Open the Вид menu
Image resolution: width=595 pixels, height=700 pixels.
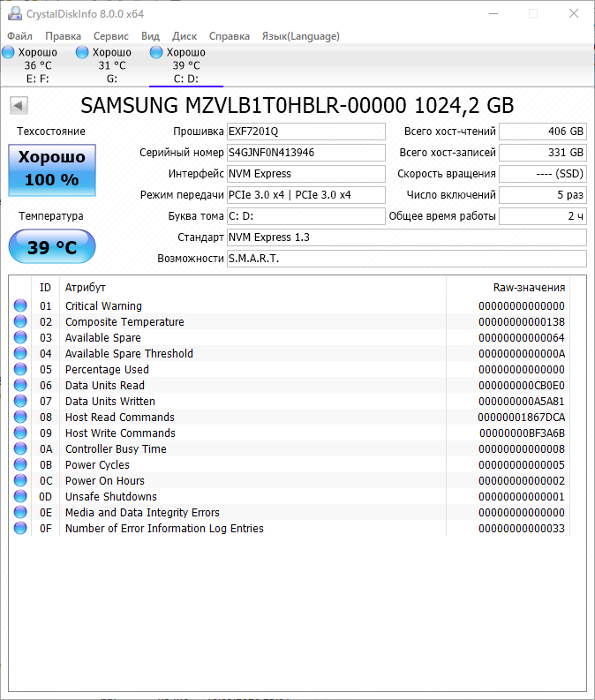(x=150, y=36)
